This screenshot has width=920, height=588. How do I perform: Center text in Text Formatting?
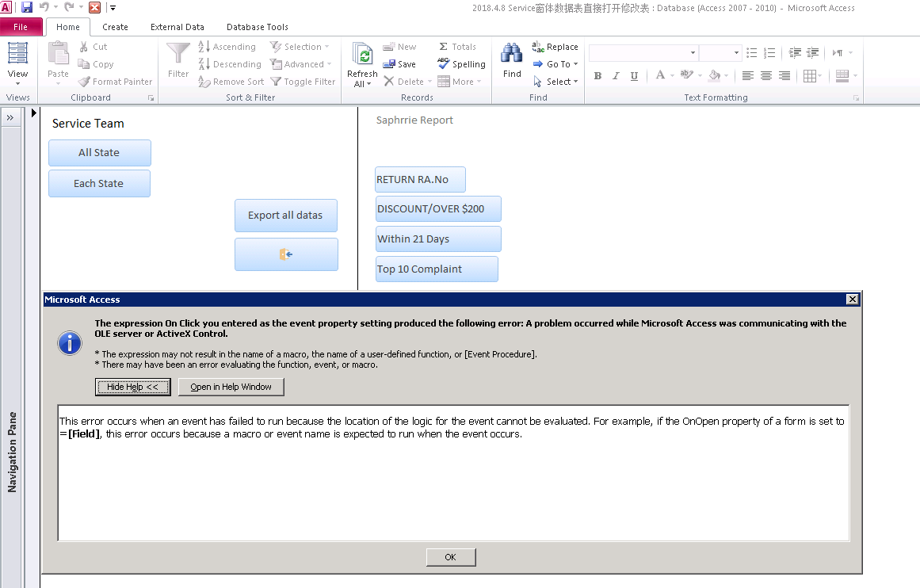click(766, 76)
